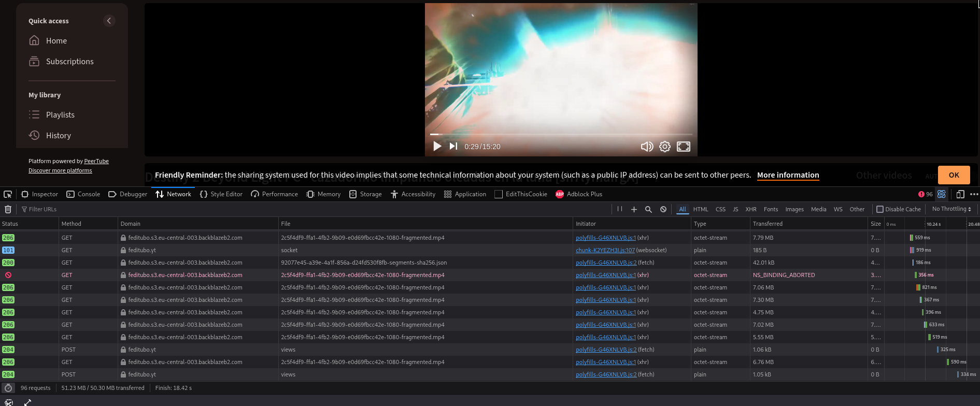Click the screenshot scissors icon

(x=9, y=402)
